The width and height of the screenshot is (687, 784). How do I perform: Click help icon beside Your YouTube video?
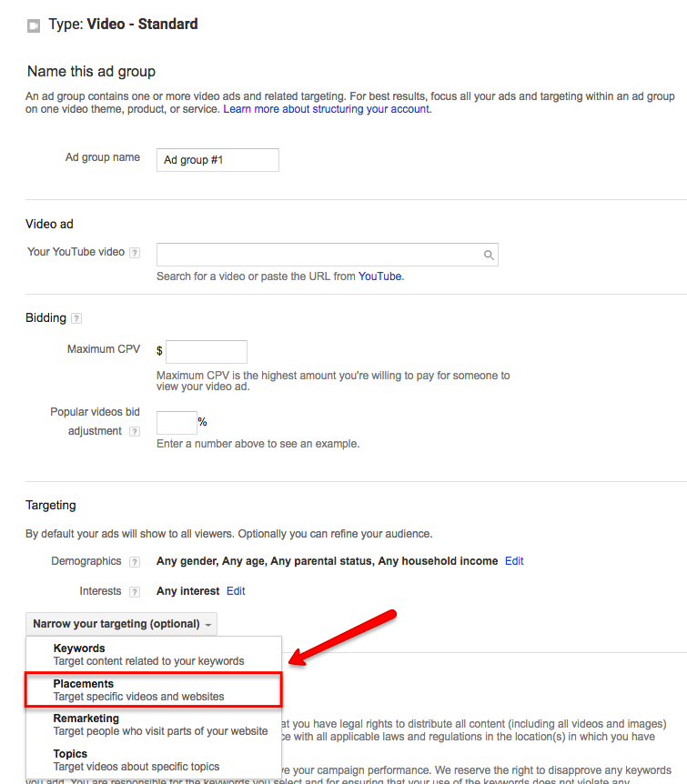135,253
